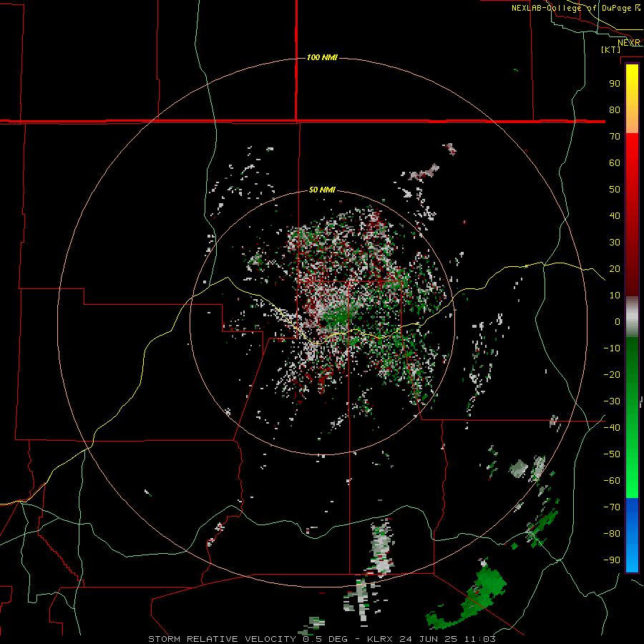Click the -70 value on velocity scale

pos(612,507)
